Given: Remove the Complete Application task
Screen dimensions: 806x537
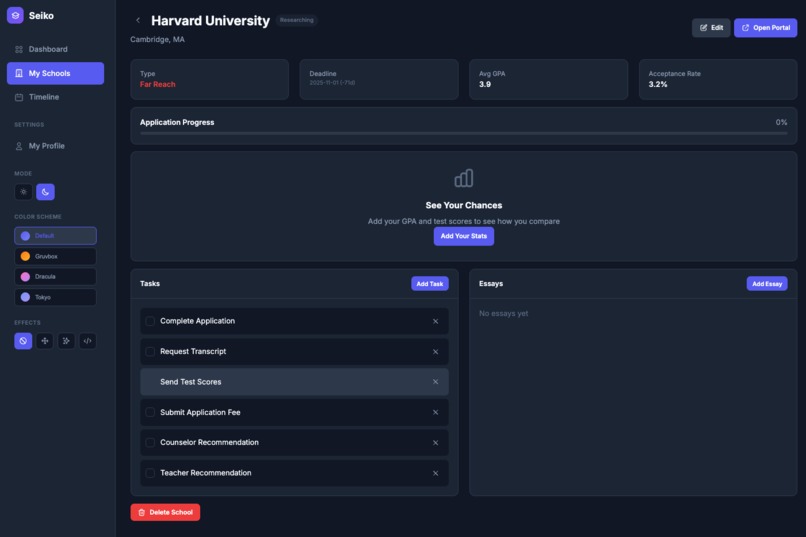Looking at the screenshot, I should pyautogui.click(x=435, y=321).
